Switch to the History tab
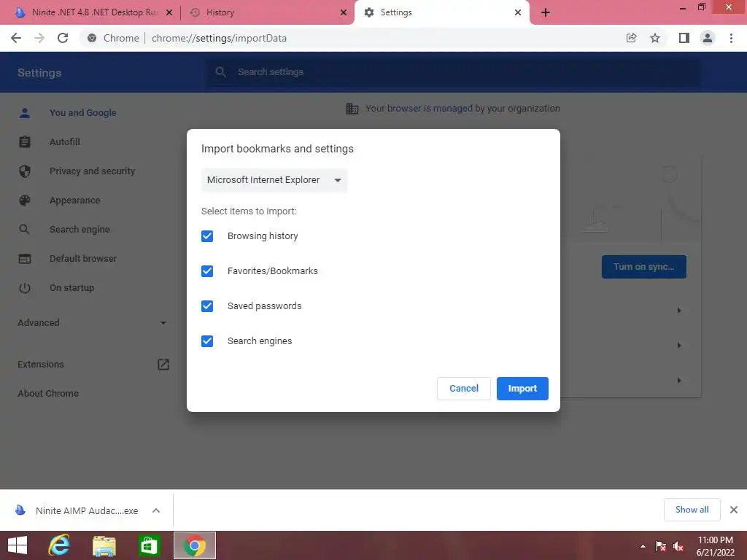 click(x=268, y=12)
